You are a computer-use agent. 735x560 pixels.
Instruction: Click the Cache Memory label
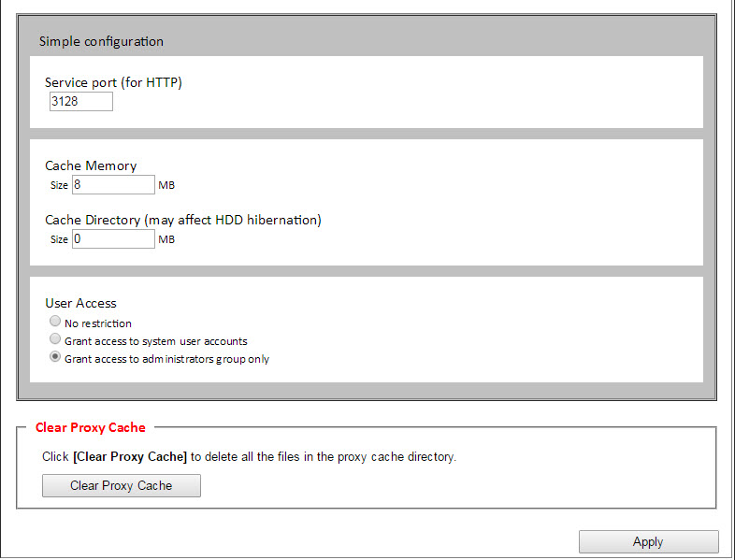pyautogui.click(x=91, y=165)
